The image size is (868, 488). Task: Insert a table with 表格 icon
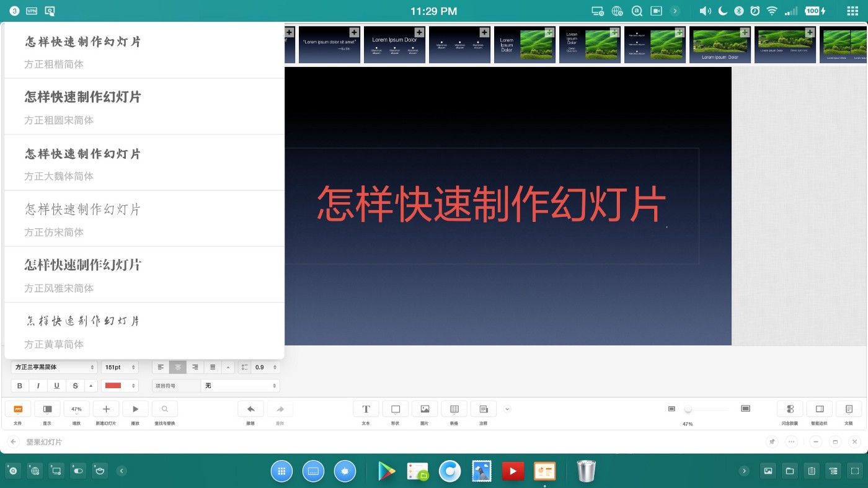(454, 409)
